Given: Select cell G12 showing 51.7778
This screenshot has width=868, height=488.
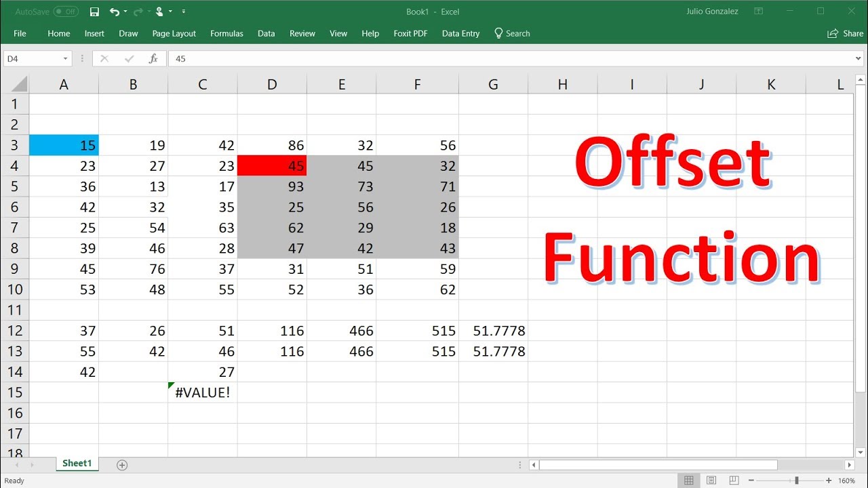Looking at the screenshot, I should [x=493, y=331].
